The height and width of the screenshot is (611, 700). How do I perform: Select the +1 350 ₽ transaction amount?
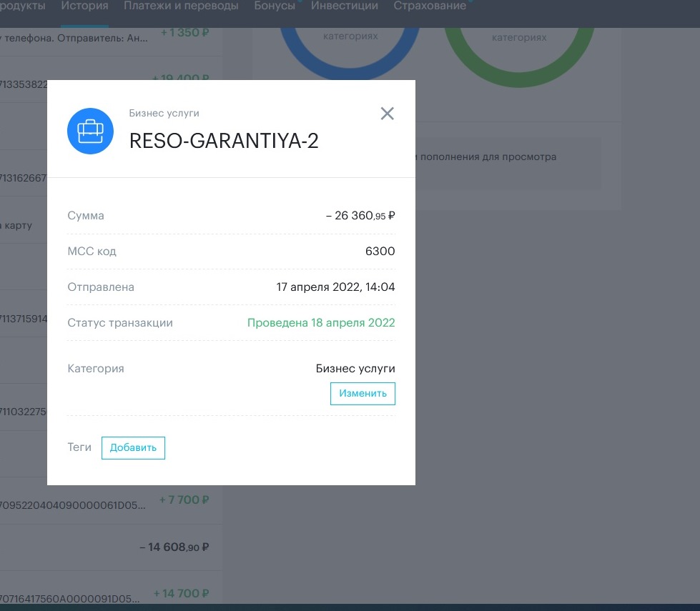(x=184, y=33)
